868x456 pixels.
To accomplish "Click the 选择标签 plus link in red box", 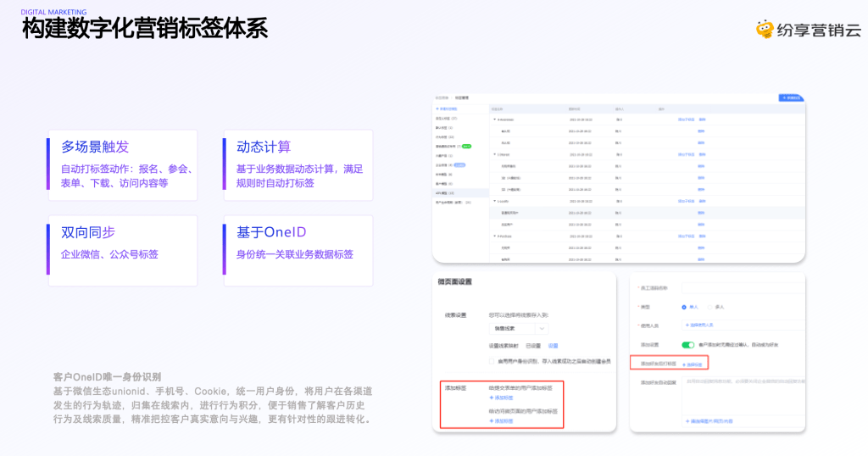I will point(693,364).
